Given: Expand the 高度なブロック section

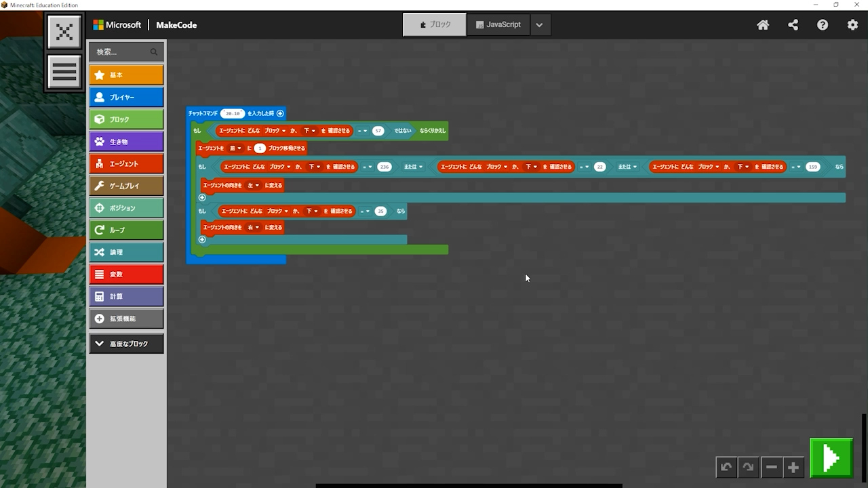Looking at the screenshot, I should coord(126,344).
